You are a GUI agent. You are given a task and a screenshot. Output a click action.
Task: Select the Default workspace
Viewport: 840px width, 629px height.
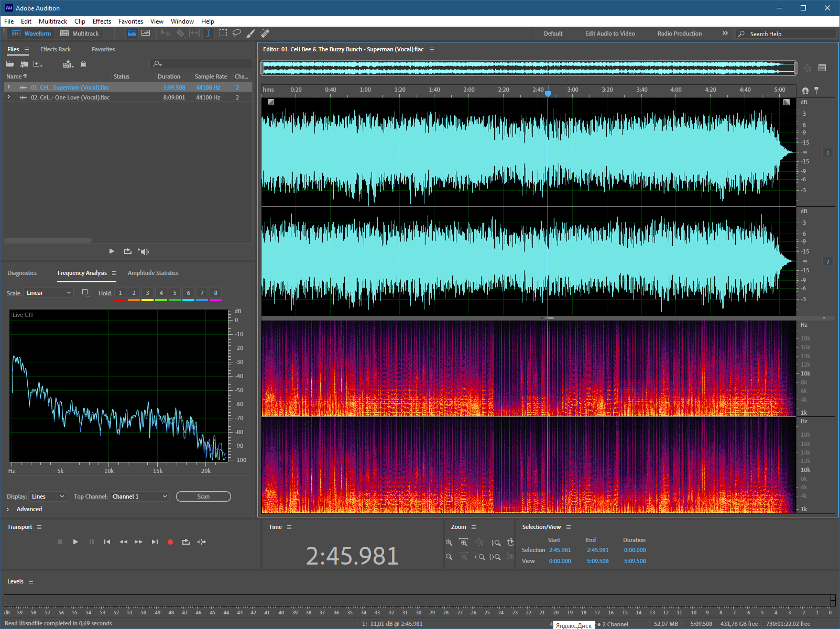click(x=553, y=34)
